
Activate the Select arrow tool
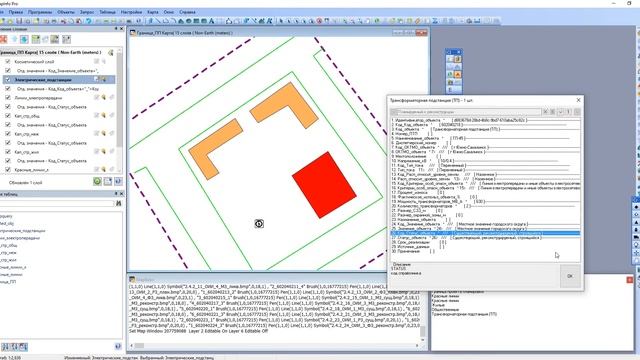[281, 21]
